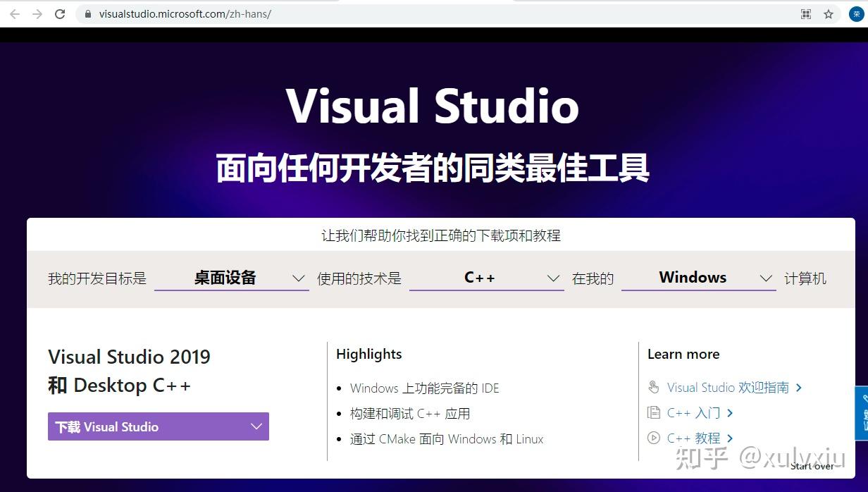Click the blue feedback tab on right edge

pos(861,413)
